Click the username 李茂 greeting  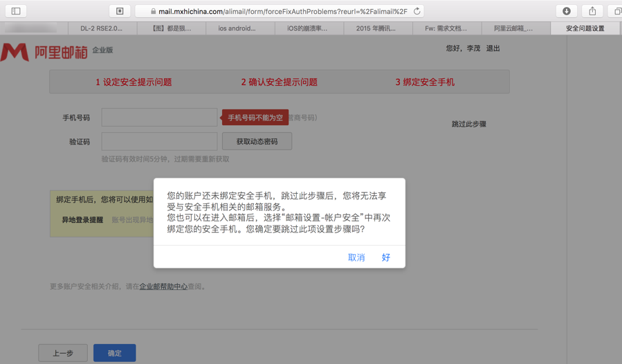pos(473,48)
